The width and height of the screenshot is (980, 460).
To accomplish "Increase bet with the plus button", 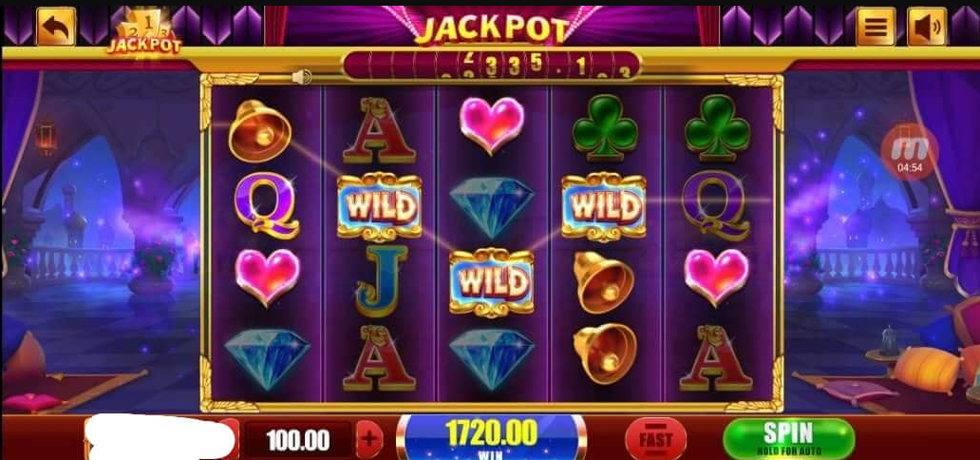I will pos(369,439).
